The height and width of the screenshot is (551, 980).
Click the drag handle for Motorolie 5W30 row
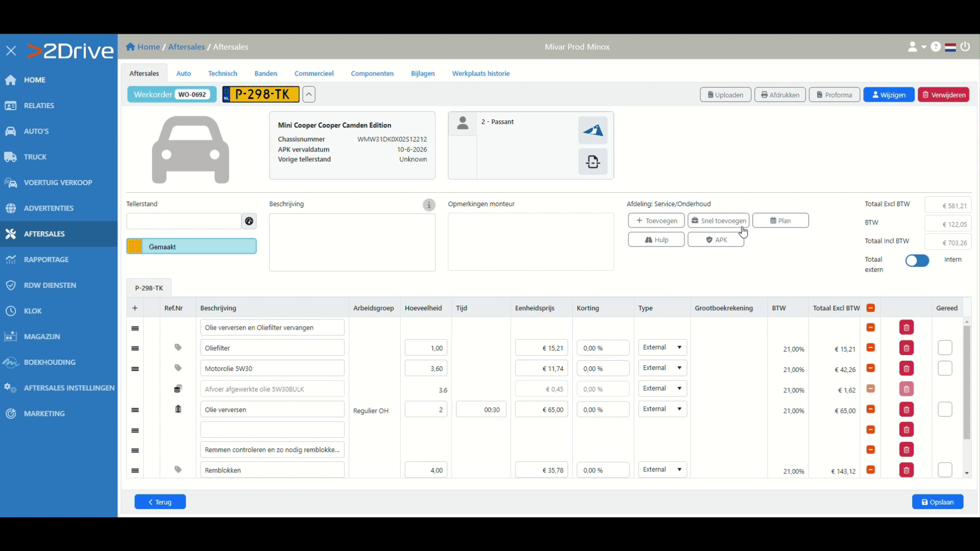click(x=135, y=369)
